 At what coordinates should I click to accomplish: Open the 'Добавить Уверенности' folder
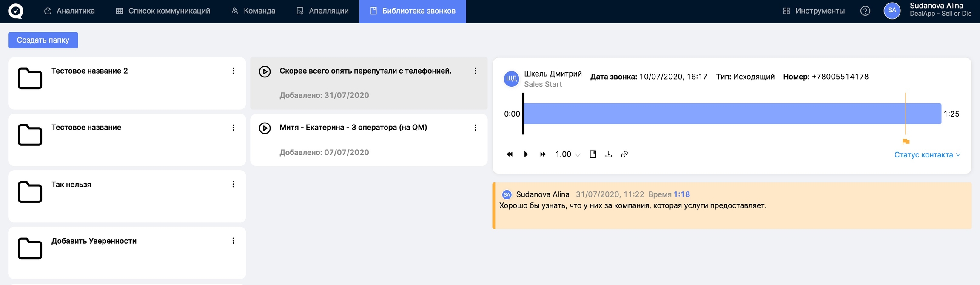[x=94, y=241]
